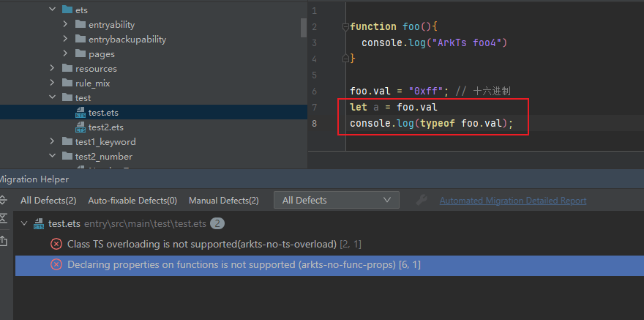Select the rule_mix tree item
This screenshot has width=644, height=320.
92,83
